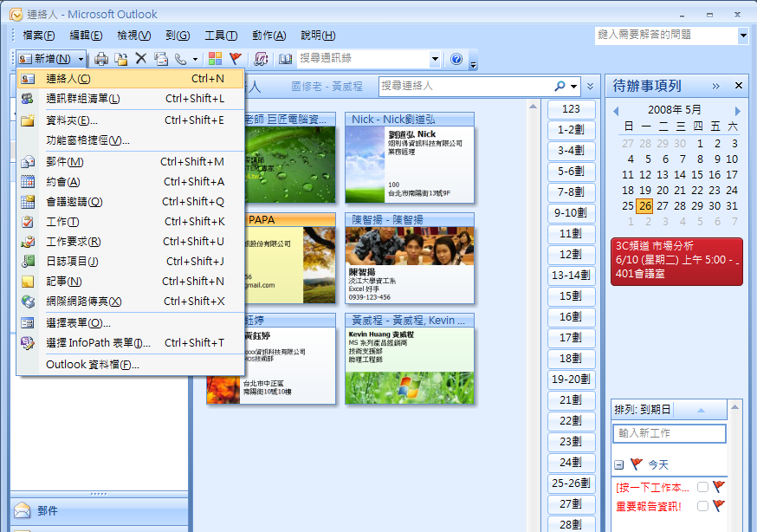
Task: Click into the 搜尋通訊錄 field
Action: click(364, 59)
